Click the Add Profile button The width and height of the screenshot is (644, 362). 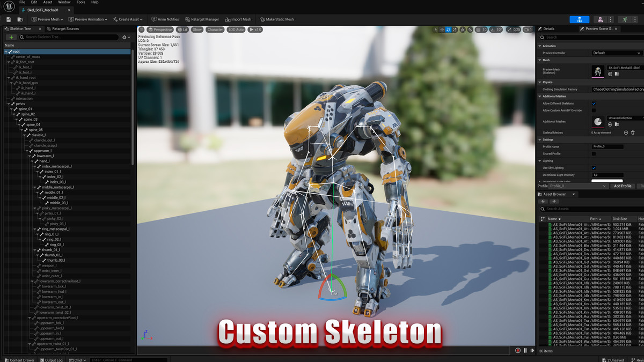pyautogui.click(x=623, y=186)
